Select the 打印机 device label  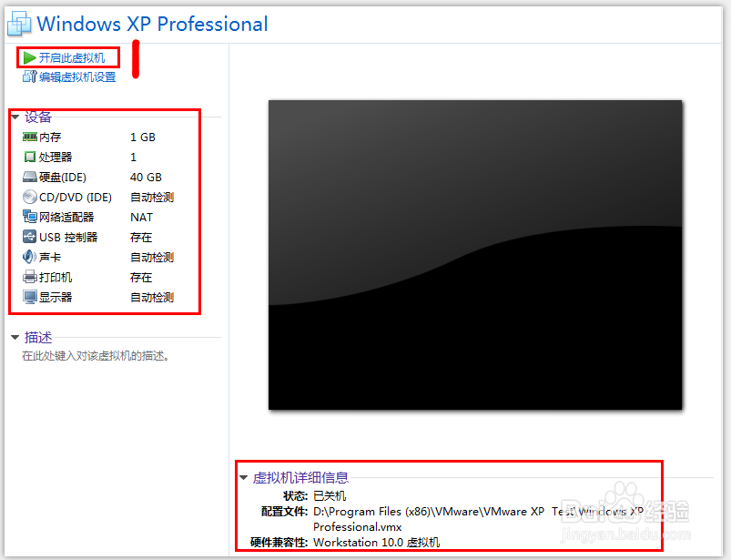point(56,278)
